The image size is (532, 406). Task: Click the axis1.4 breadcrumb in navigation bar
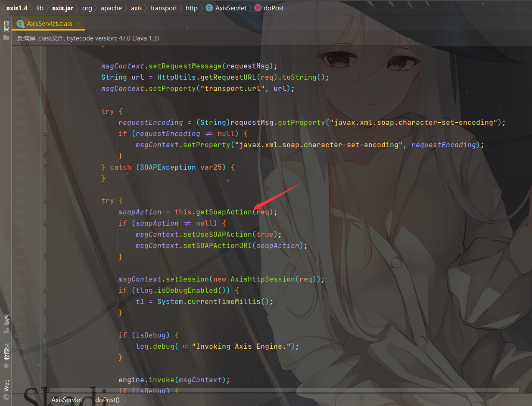pyautogui.click(x=17, y=8)
